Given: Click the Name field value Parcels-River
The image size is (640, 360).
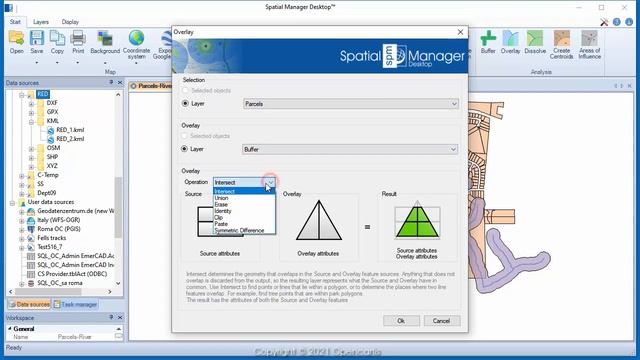Looking at the screenshot, I should [x=74, y=337].
